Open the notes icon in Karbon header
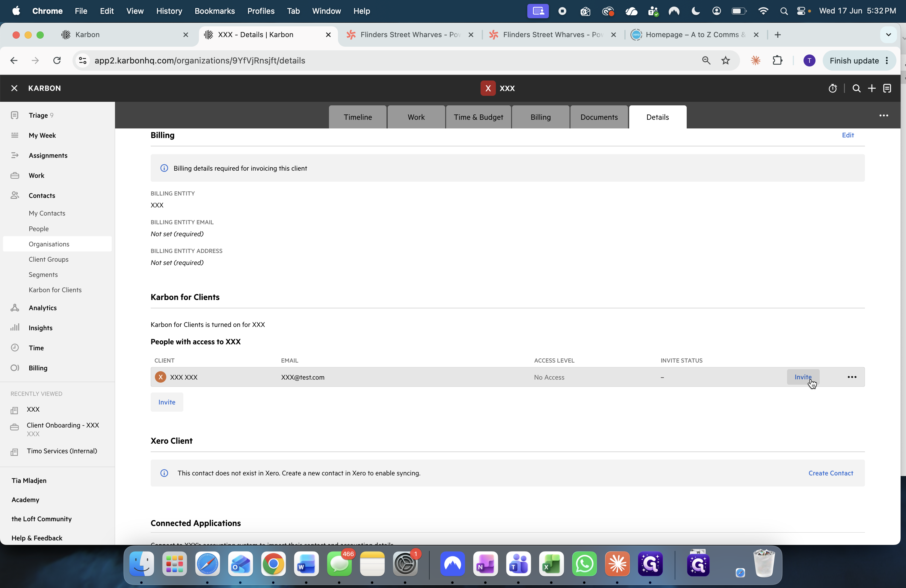 pos(887,88)
